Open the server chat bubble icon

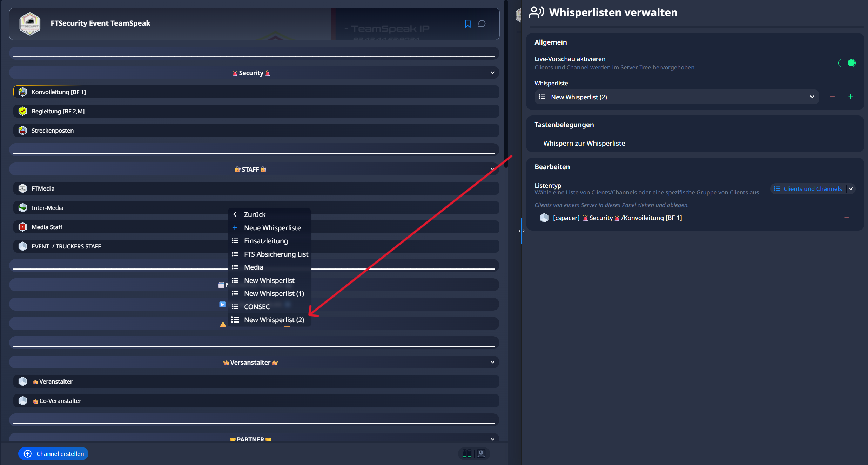482,24
